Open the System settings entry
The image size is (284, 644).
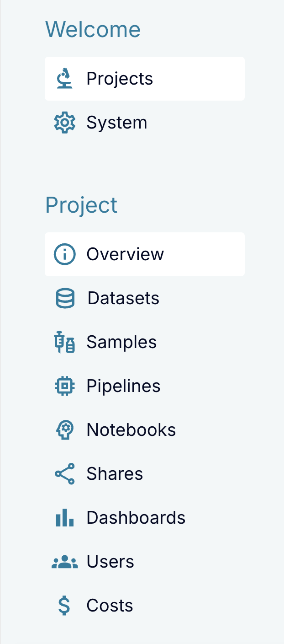[x=145, y=123]
